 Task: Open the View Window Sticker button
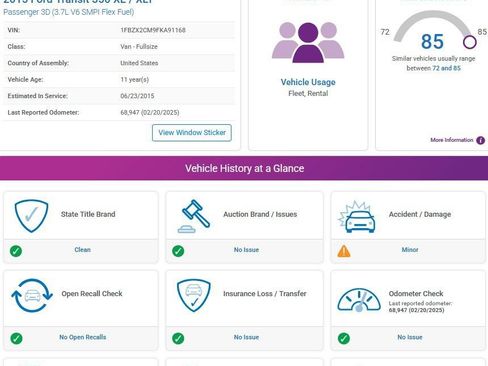tap(192, 133)
